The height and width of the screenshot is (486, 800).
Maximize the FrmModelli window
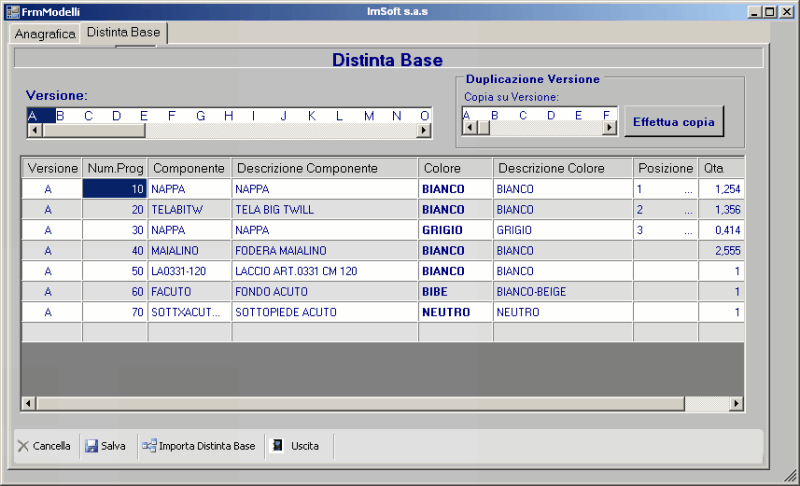pos(770,12)
